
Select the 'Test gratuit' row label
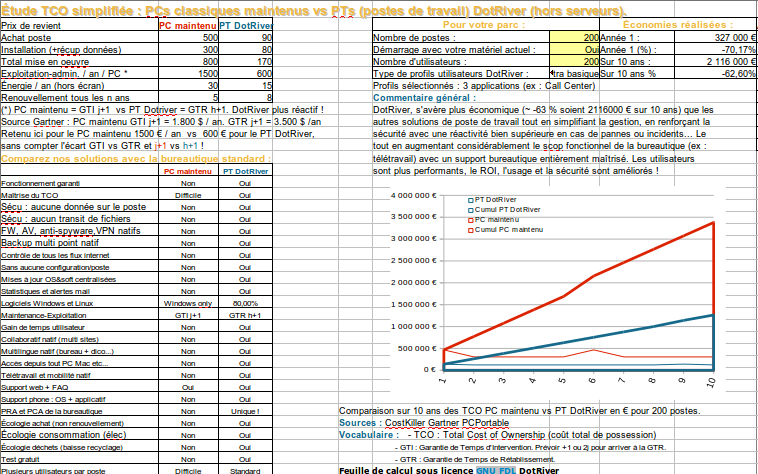click(79, 459)
